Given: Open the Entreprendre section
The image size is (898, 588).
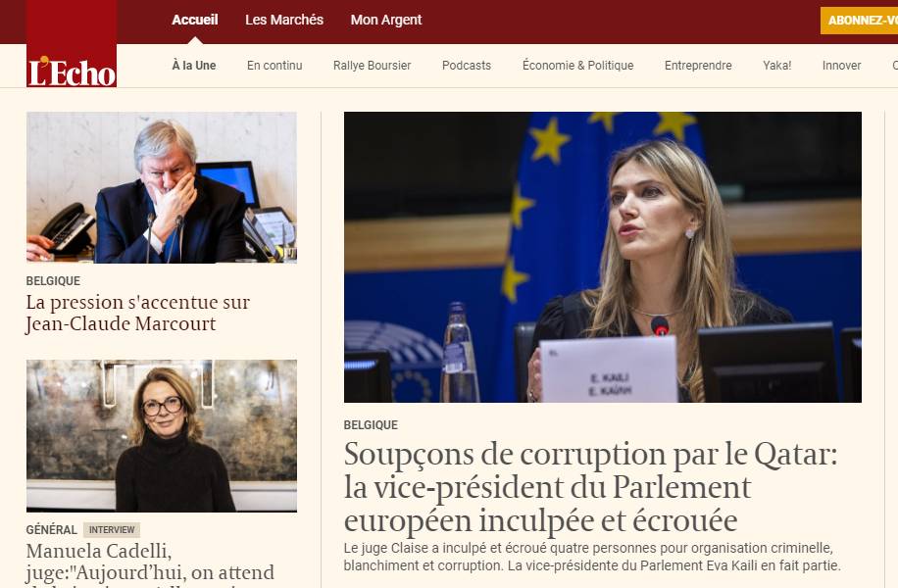Looking at the screenshot, I should (x=698, y=66).
